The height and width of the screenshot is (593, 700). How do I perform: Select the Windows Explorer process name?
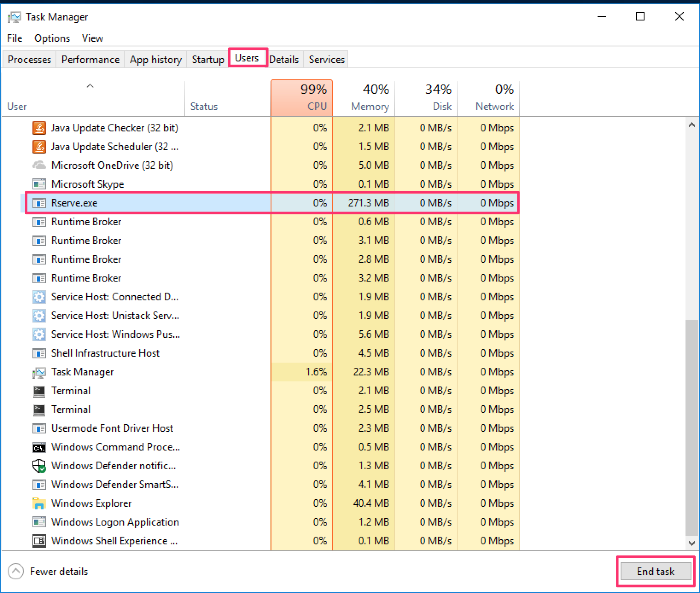pyautogui.click(x=91, y=503)
